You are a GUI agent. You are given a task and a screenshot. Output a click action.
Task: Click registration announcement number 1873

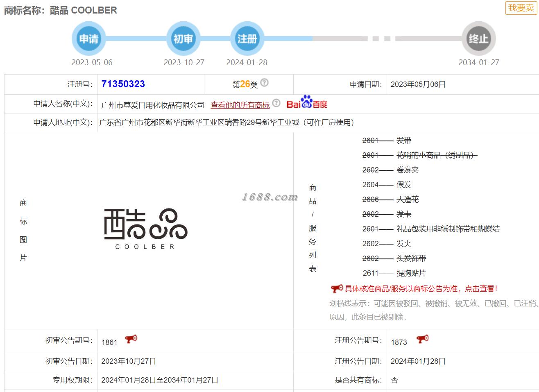(399, 342)
